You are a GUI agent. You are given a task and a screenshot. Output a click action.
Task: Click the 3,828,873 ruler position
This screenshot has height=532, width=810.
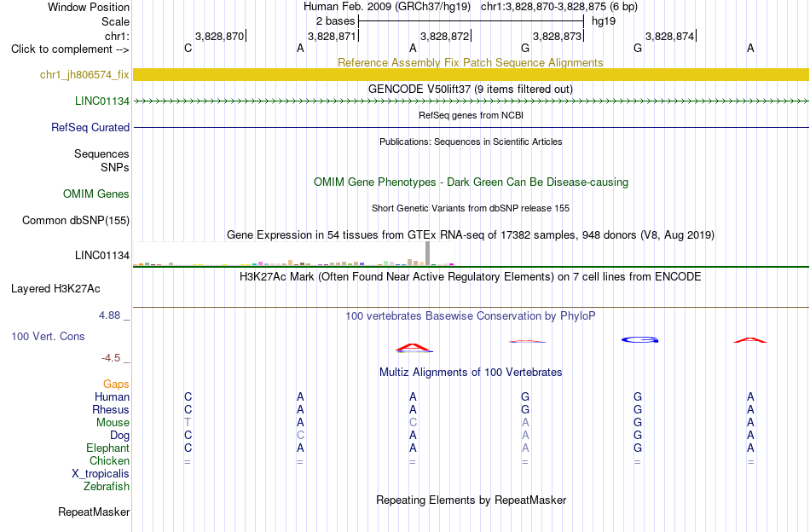[x=558, y=36]
